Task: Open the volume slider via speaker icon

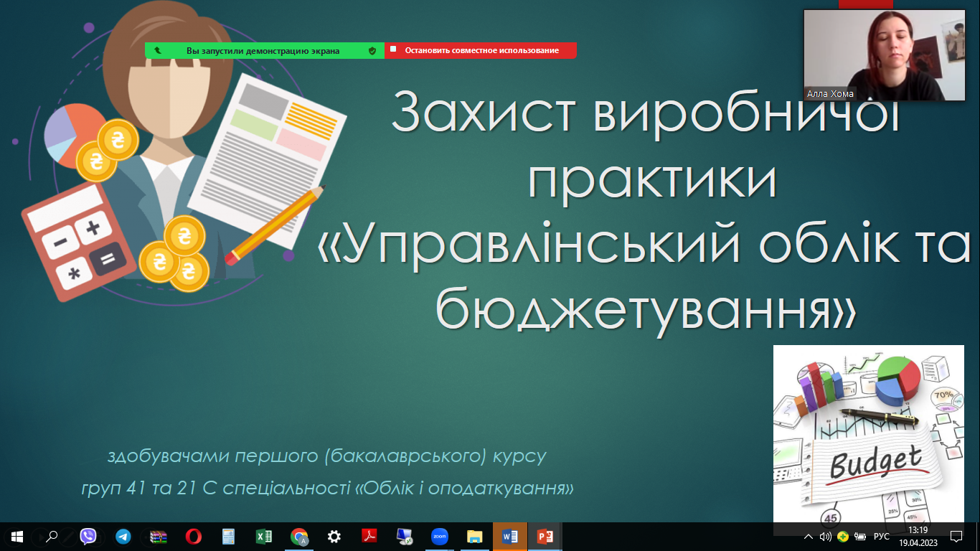Action: pyautogui.click(x=826, y=536)
